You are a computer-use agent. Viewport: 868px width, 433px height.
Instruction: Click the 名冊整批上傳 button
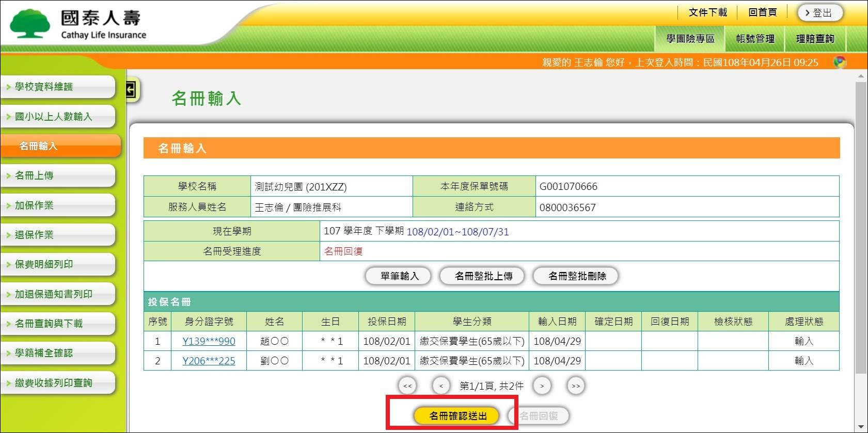point(483,276)
